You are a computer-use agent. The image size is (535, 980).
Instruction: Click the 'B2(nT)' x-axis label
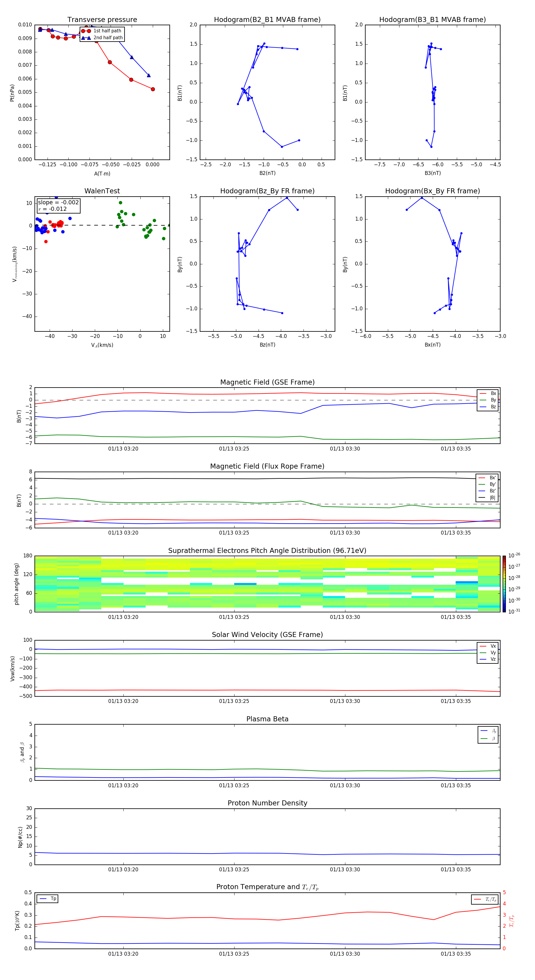coord(267,173)
